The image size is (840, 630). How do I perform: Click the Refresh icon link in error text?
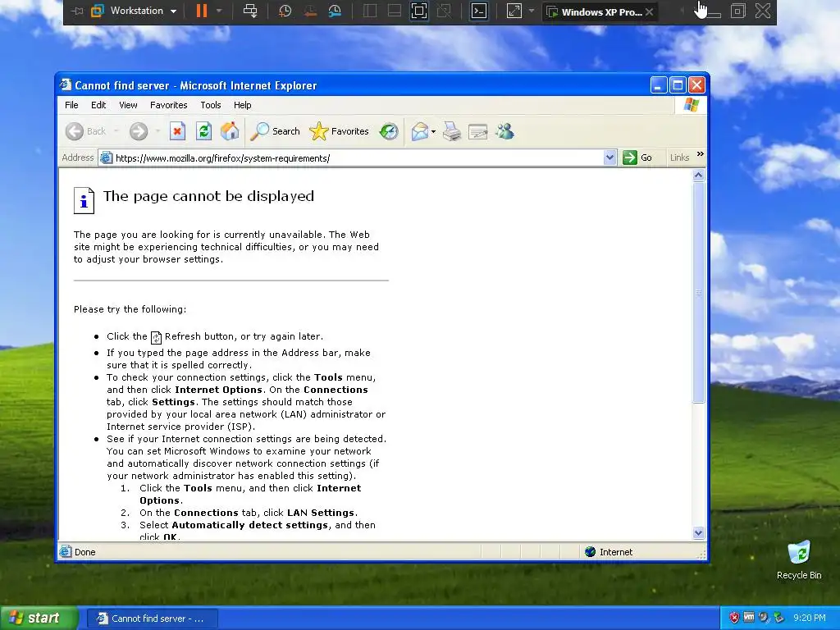[156, 337]
